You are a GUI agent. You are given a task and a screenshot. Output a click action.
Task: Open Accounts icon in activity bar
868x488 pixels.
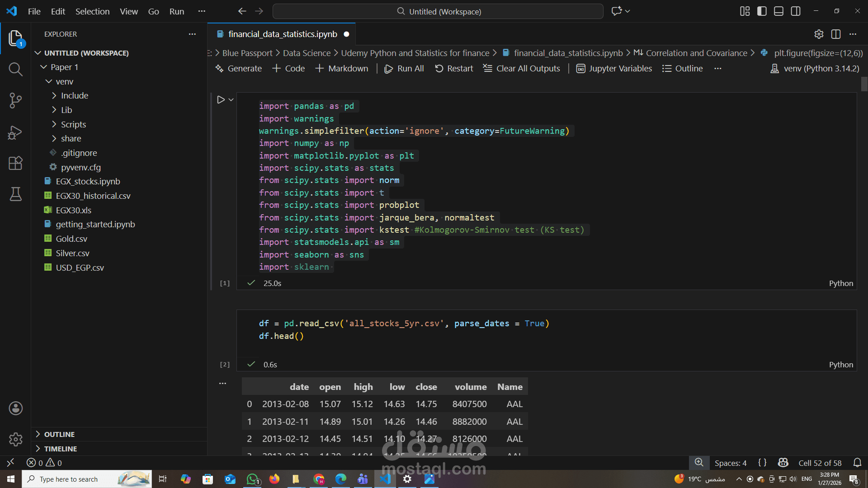point(15,408)
